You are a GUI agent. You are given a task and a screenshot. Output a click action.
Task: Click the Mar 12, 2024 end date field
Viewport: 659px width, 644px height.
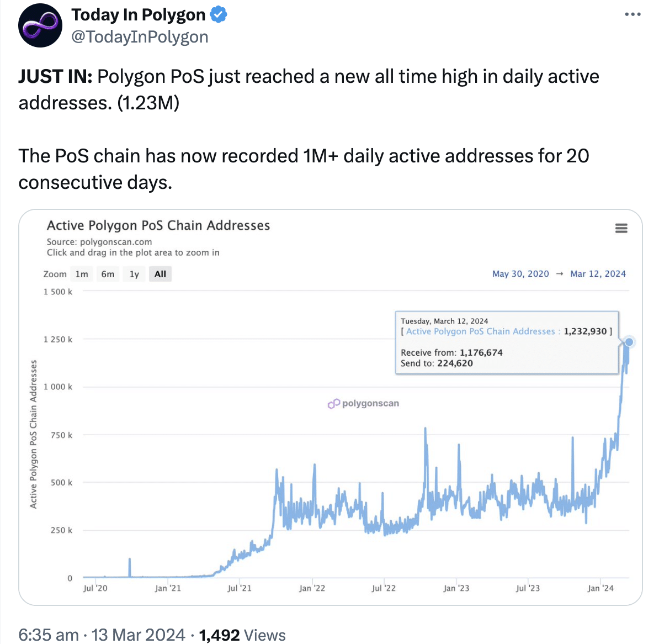[598, 274]
